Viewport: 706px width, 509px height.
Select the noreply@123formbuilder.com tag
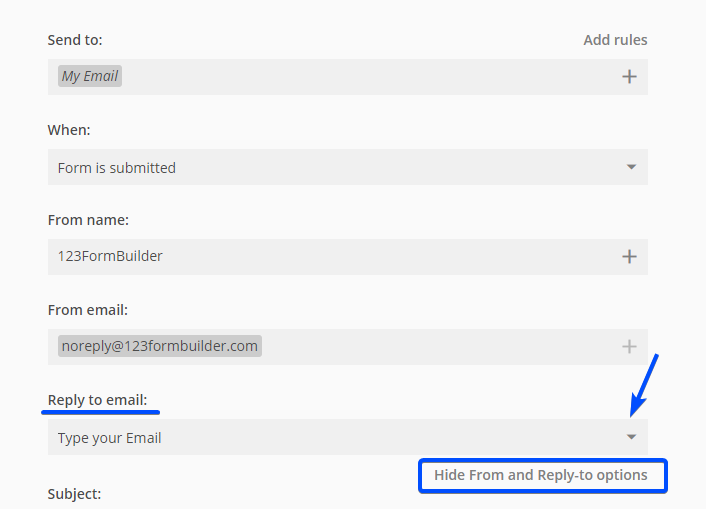160,346
